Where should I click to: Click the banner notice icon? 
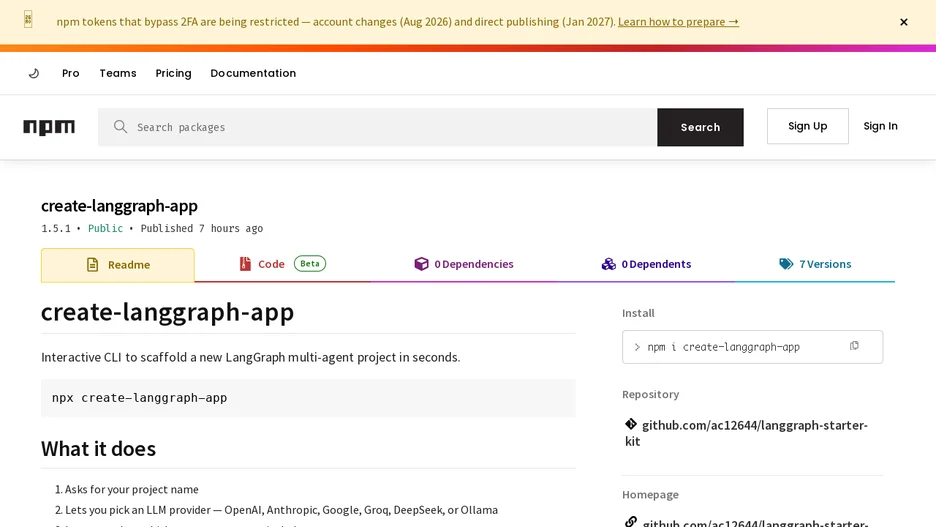(x=28, y=19)
